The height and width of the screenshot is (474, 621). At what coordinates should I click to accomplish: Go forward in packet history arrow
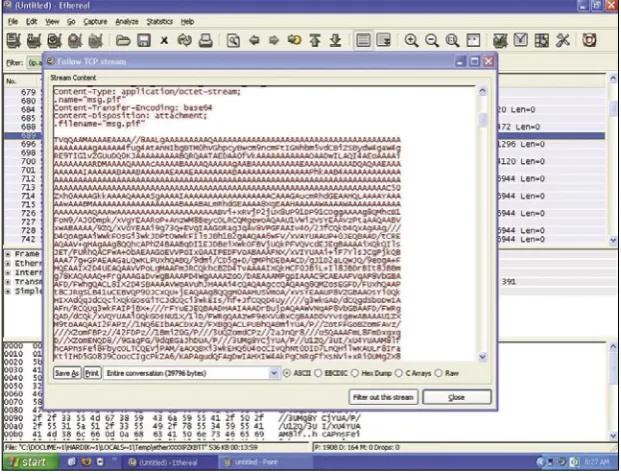pos(274,40)
